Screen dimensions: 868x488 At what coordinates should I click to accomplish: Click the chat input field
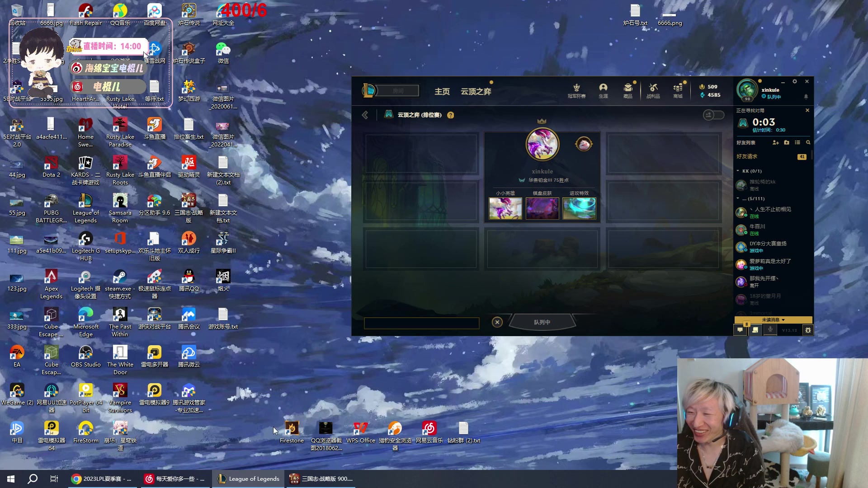point(421,323)
